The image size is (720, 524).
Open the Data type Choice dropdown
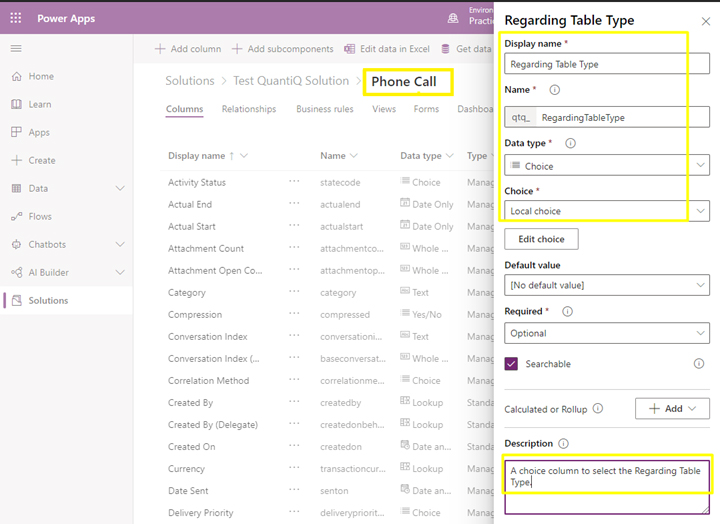pyautogui.click(x=607, y=165)
